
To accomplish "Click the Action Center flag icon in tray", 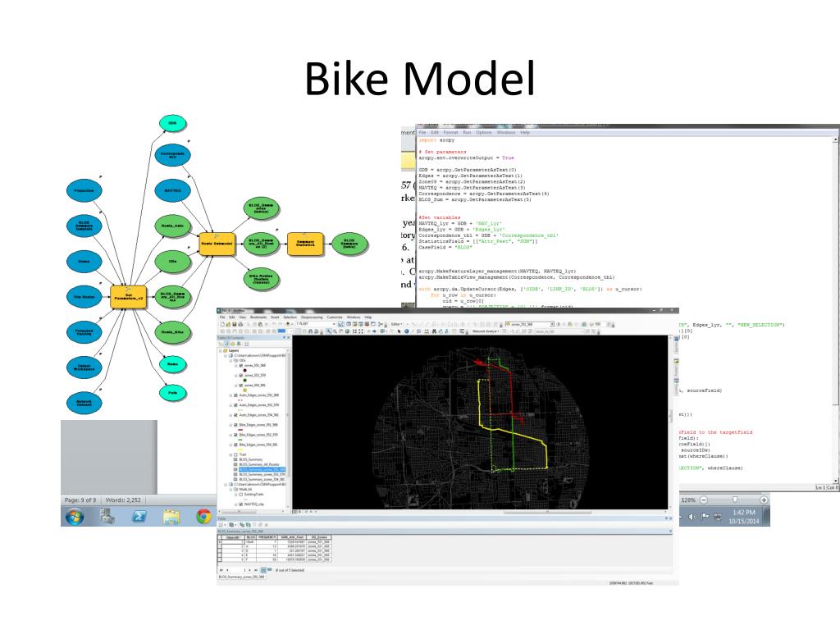I will [x=705, y=517].
